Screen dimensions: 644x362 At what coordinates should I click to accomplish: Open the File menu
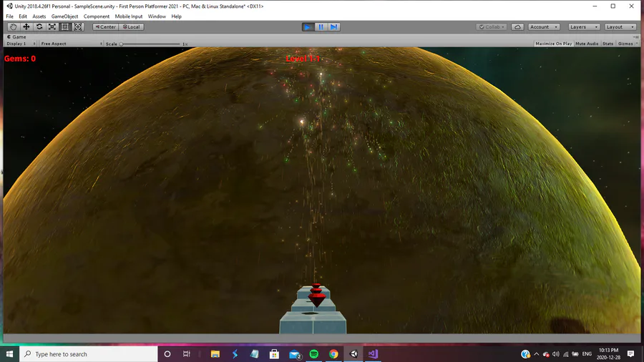9,16
